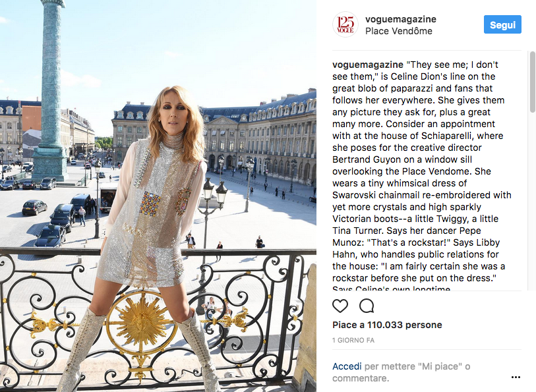Open the three-dot more options menu
This screenshot has width=536, height=392.
(x=516, y=377)
